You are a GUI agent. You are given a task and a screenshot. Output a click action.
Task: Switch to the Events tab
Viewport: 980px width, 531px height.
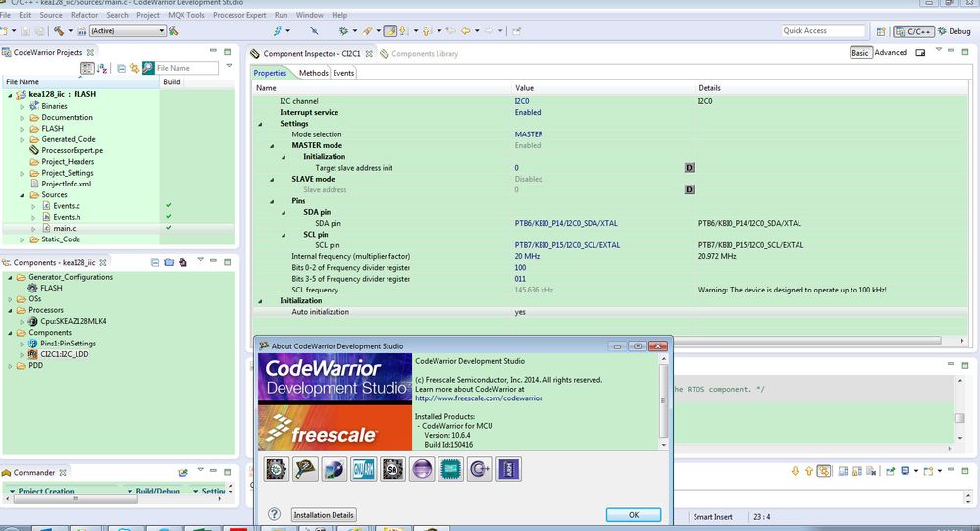click(343, 73)
